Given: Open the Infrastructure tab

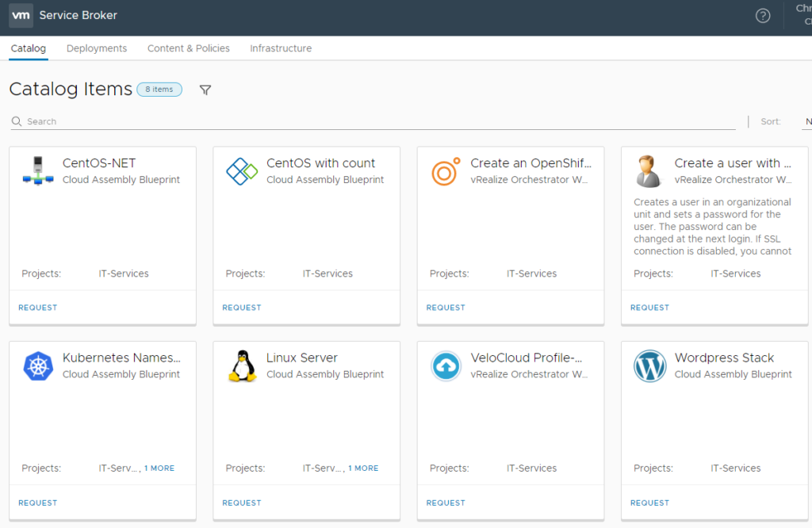Looking at the screenshot, I should pos(281,48).
